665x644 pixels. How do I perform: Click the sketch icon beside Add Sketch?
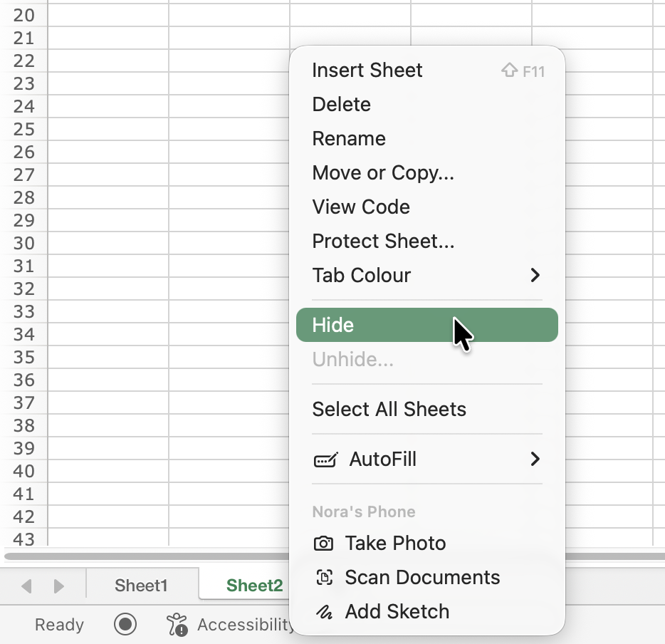[323, 612]
